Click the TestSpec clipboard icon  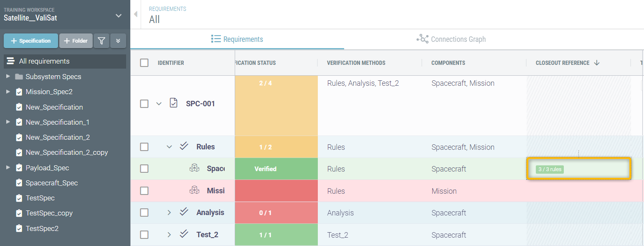(x=19, y=198)
